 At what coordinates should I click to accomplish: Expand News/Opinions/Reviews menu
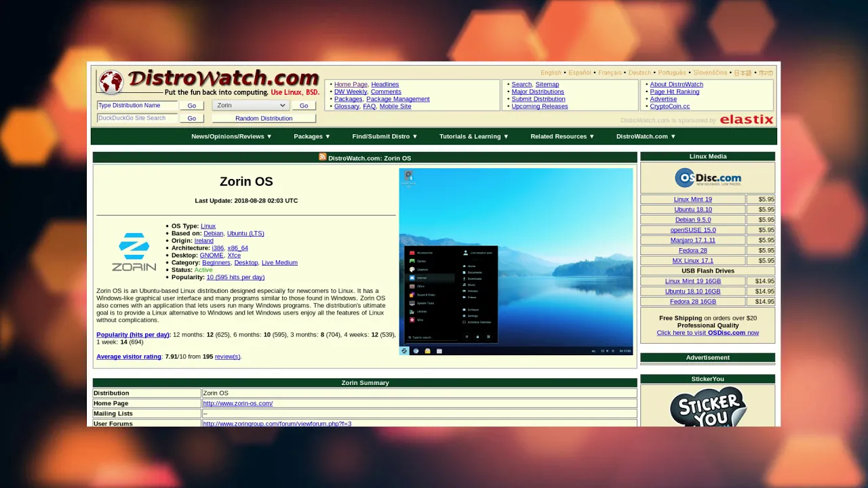pyautogui.click(x=231, y=136)
